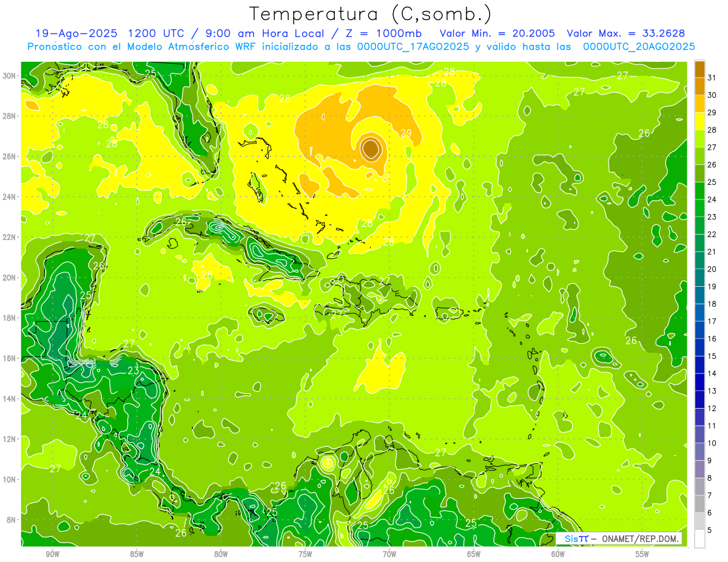Click the '30N' latitude label
The height and width of the screenshot is (562, 728).
click(10, 76)
